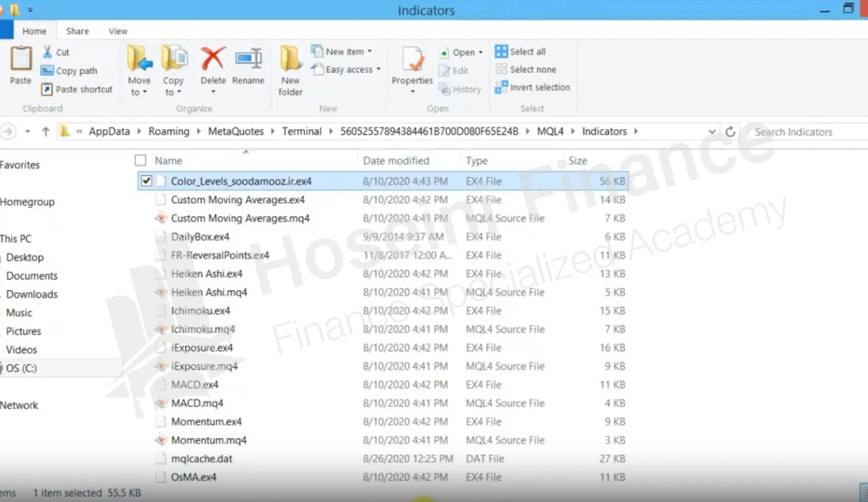Click the Select none icon
Viewport: 868px width, 502px height.
(501, 69)
